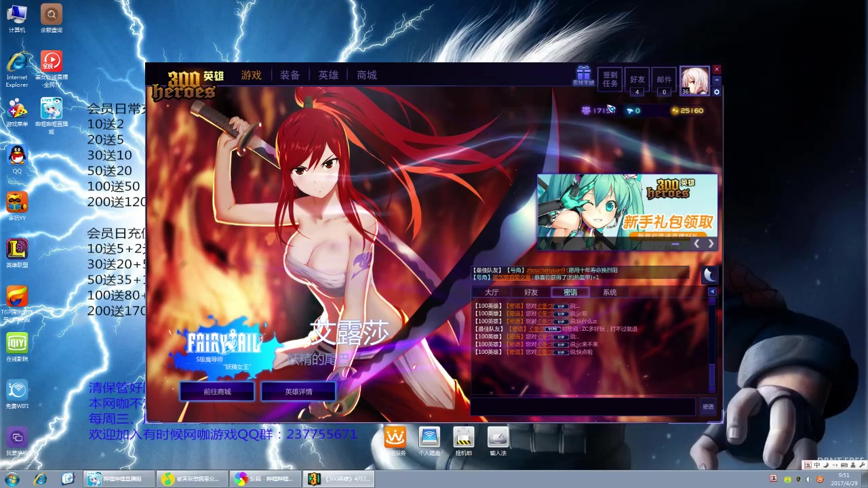This screenshot has height=488, width=868.
Task: Open the 签到任务 sign-in tasks button
Action: [610, 79]
